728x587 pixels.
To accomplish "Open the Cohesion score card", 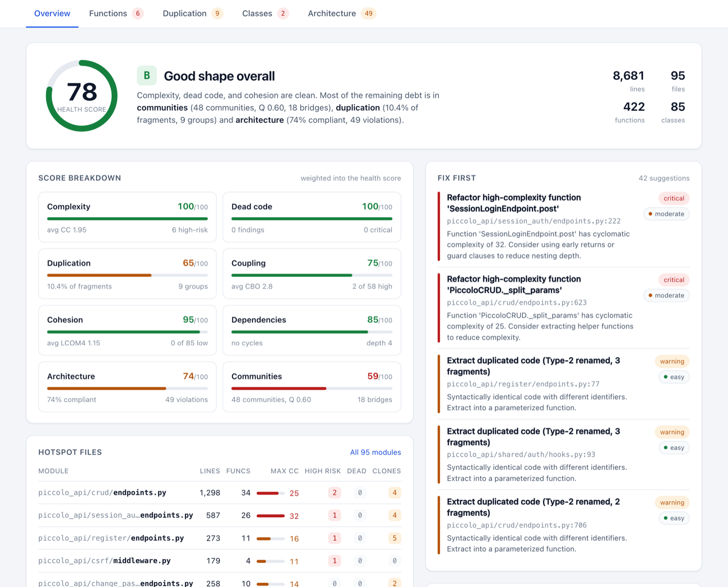I will (127, 331).
